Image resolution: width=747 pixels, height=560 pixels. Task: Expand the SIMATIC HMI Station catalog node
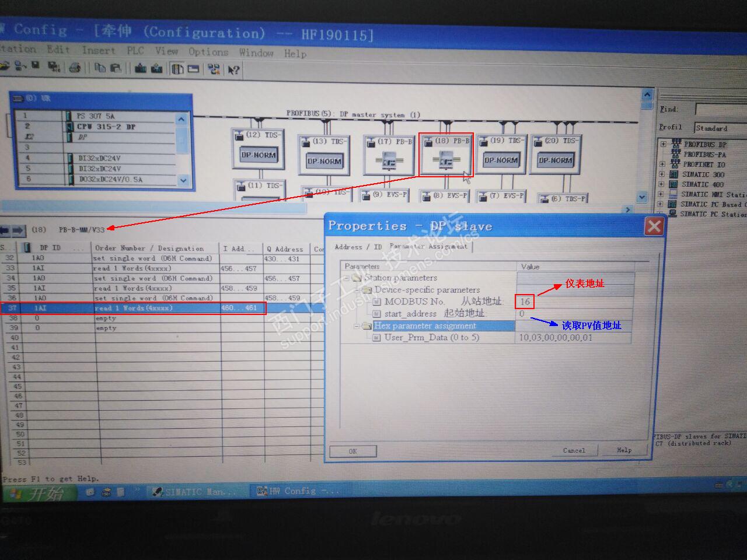pyautogui.click(x=661, y=194)
